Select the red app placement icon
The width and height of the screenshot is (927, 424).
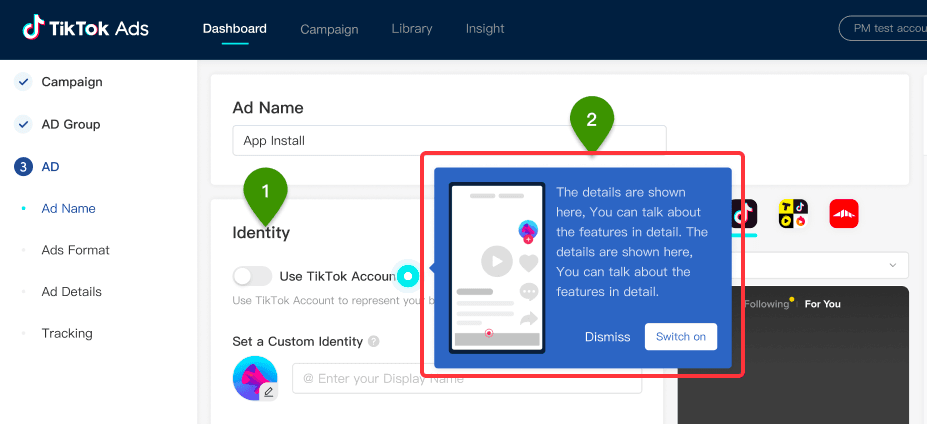pos(843,213)
